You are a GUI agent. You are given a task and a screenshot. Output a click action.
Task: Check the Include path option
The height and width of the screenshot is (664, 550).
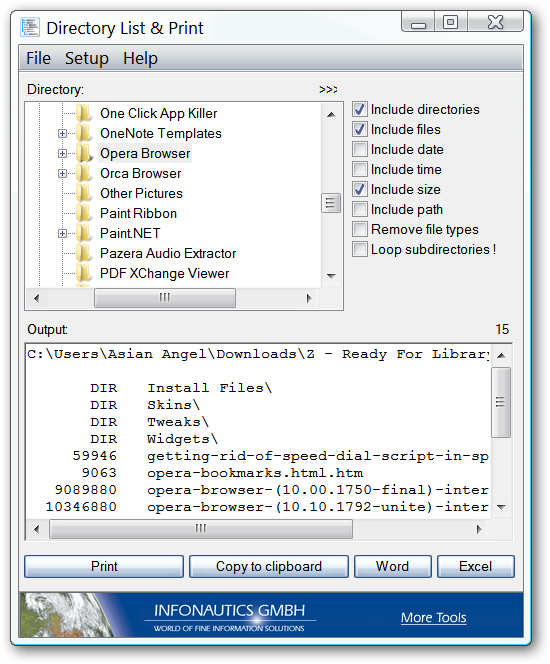[360, 209]
